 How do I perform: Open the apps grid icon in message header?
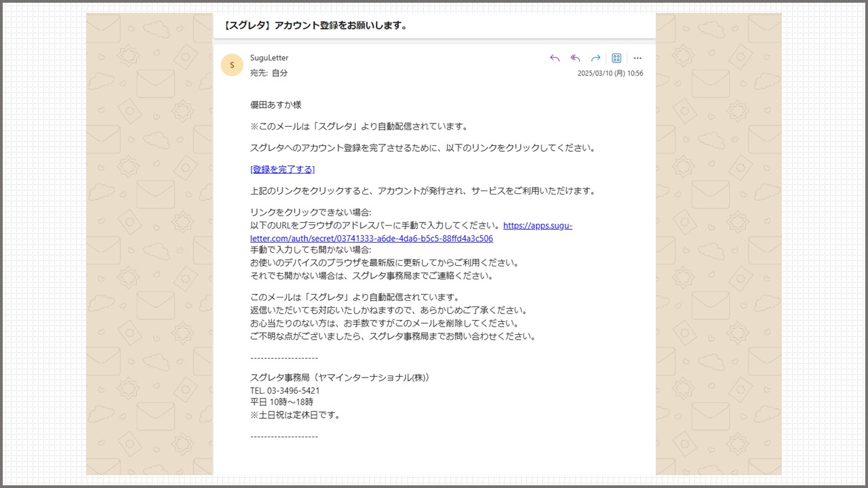616,58
